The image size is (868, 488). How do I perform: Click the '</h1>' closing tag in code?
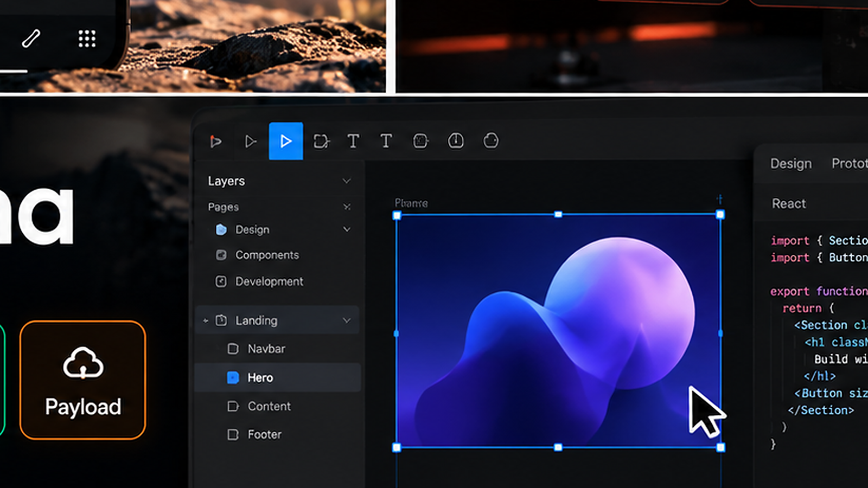pos(820,376)
